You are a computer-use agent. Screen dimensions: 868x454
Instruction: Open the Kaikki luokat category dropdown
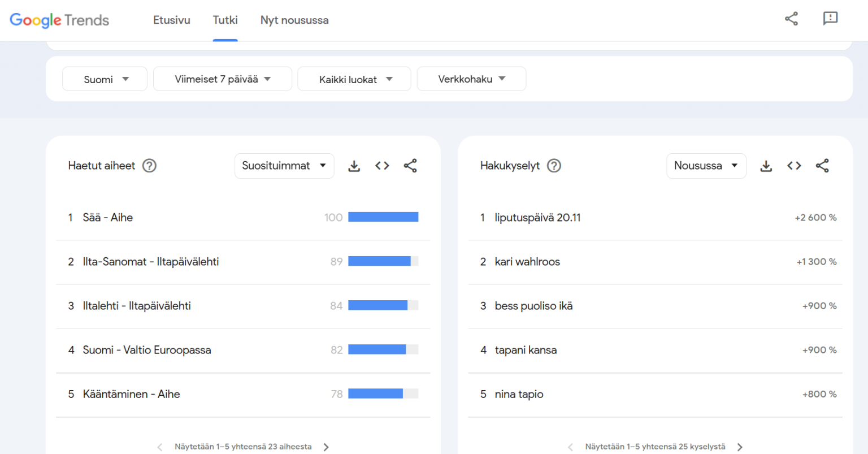(354, 79)
